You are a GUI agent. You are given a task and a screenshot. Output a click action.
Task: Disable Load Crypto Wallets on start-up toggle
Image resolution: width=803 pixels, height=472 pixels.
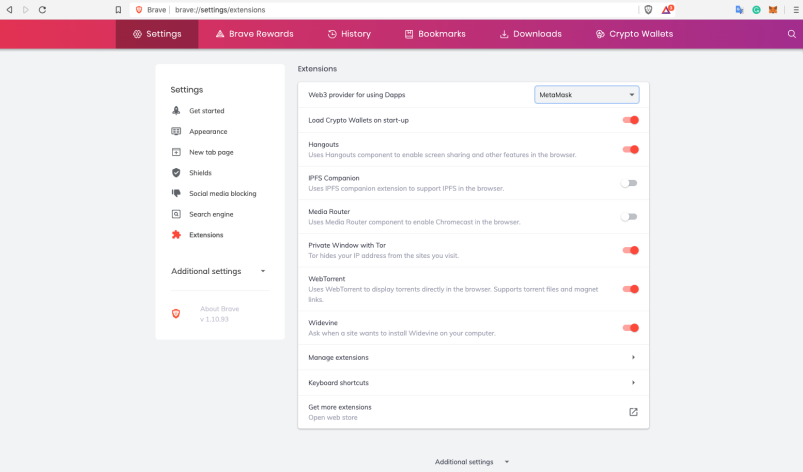coord(630,120)
